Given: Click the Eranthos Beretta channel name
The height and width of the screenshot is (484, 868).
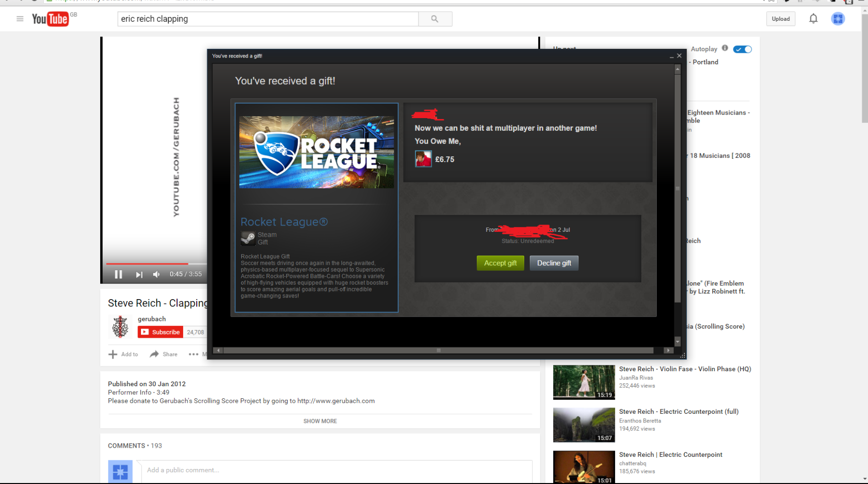Looking at the screenshot, I should pyautogui.click(x=640, y=421).
